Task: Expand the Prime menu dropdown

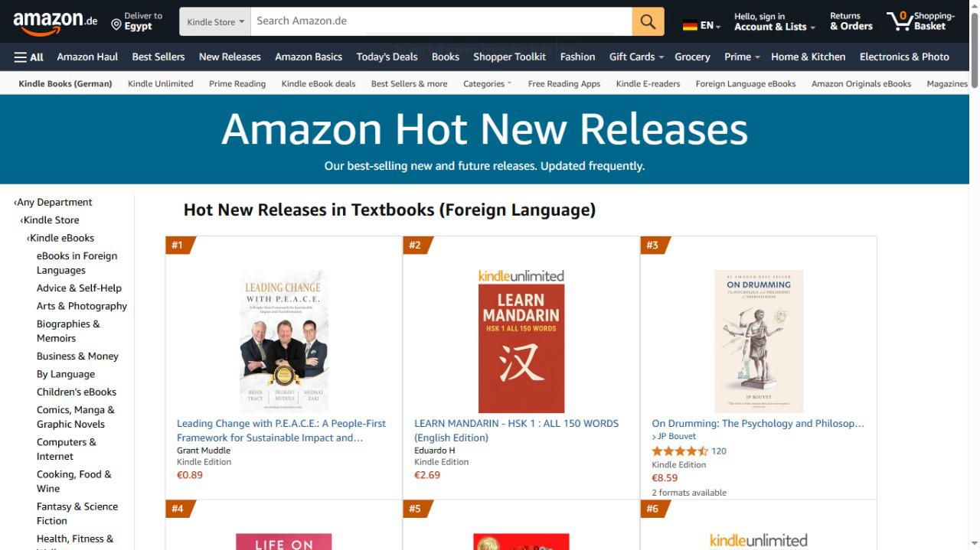Action: coord(740,56)
